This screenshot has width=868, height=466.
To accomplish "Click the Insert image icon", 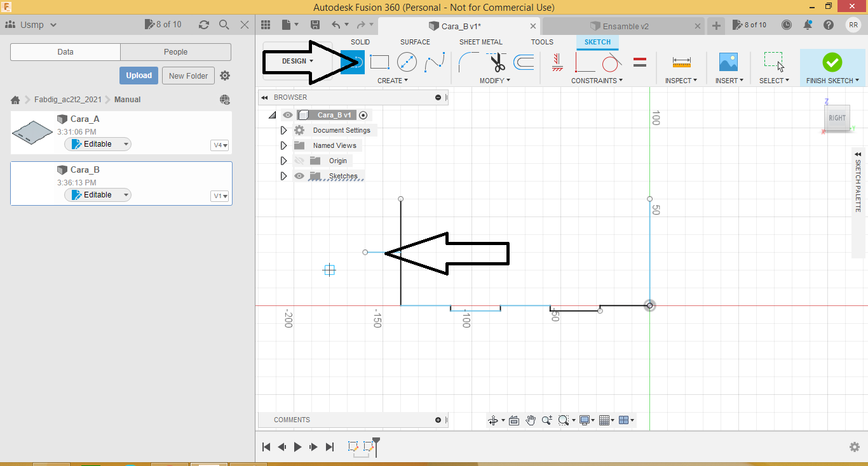I will click(x=728, y=62).
